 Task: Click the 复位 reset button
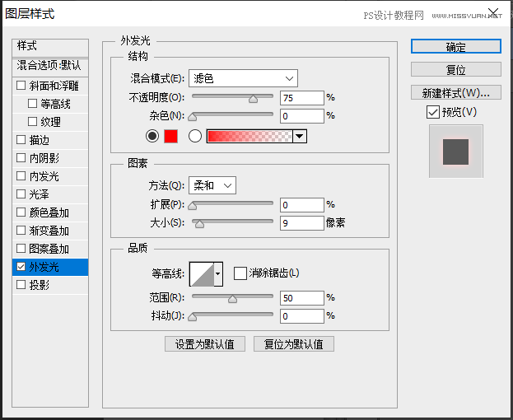[455, 69]
